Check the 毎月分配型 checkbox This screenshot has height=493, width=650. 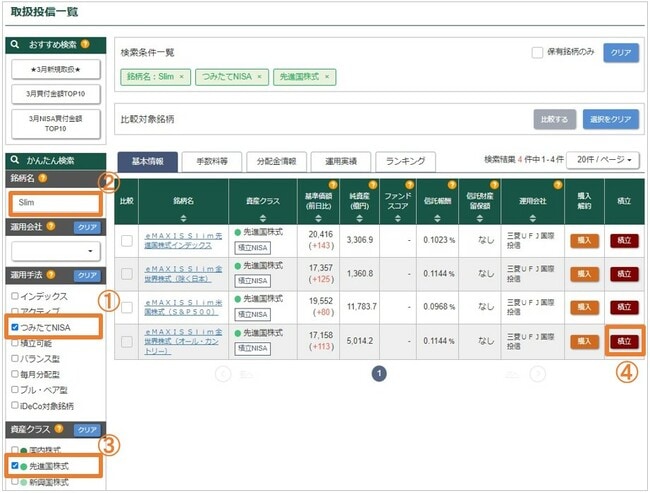pos(15,374)
